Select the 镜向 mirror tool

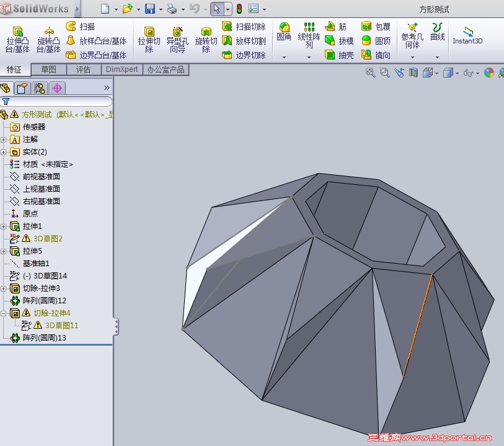(376, 55)
